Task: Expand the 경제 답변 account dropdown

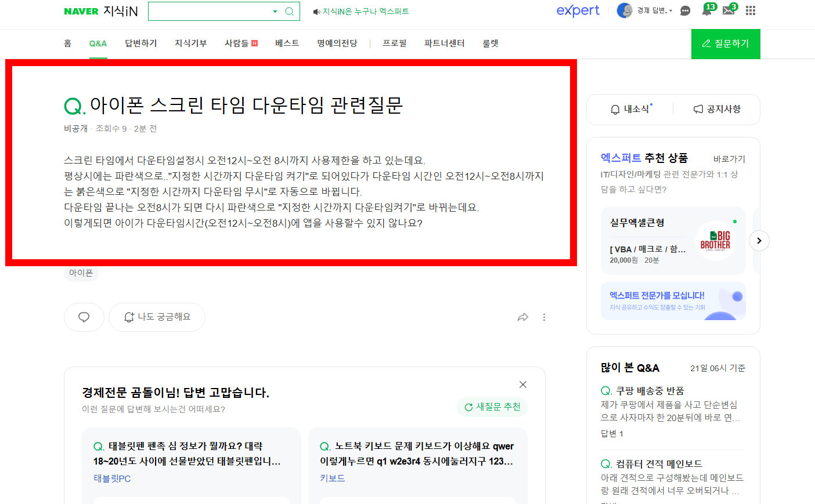Action: point(655,10)
